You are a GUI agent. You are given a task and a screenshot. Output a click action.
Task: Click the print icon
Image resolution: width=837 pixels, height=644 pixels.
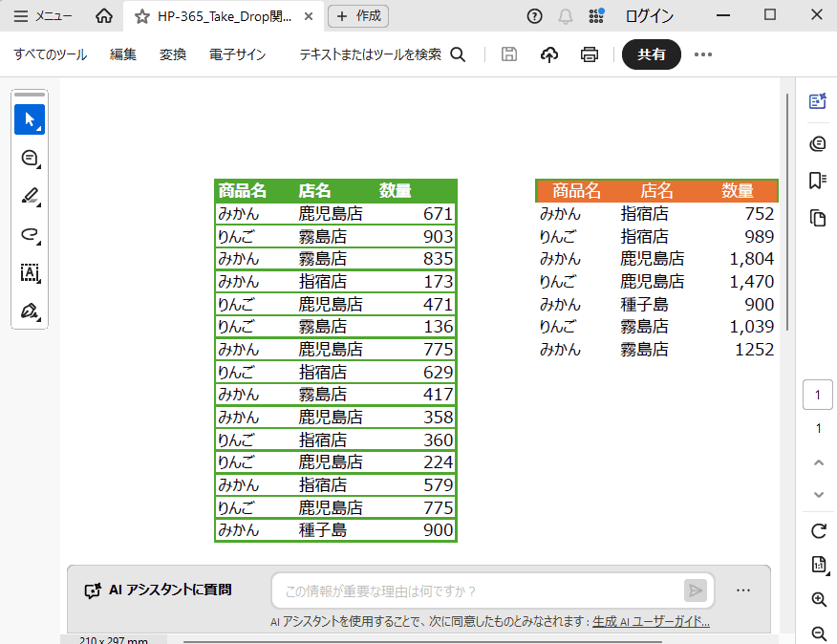[590, 54]
